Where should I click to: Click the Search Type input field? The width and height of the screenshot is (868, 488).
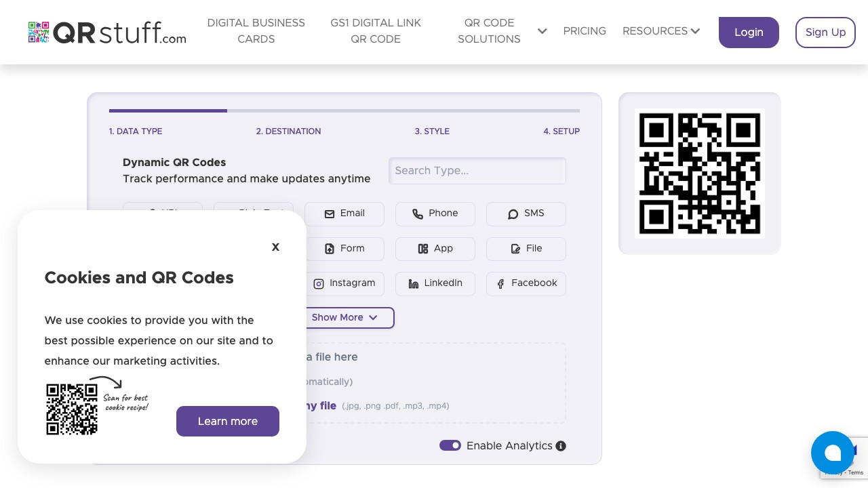click(x=477, y=171)
